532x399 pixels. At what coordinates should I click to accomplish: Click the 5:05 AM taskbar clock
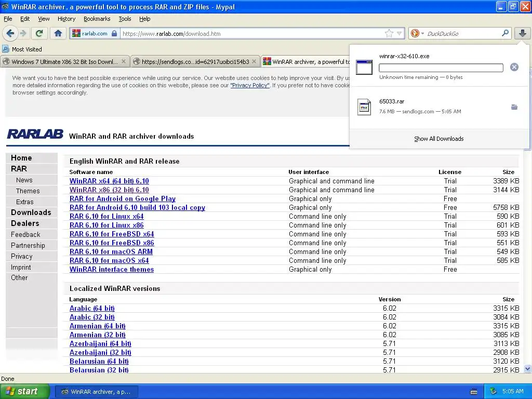pos(513,392)
